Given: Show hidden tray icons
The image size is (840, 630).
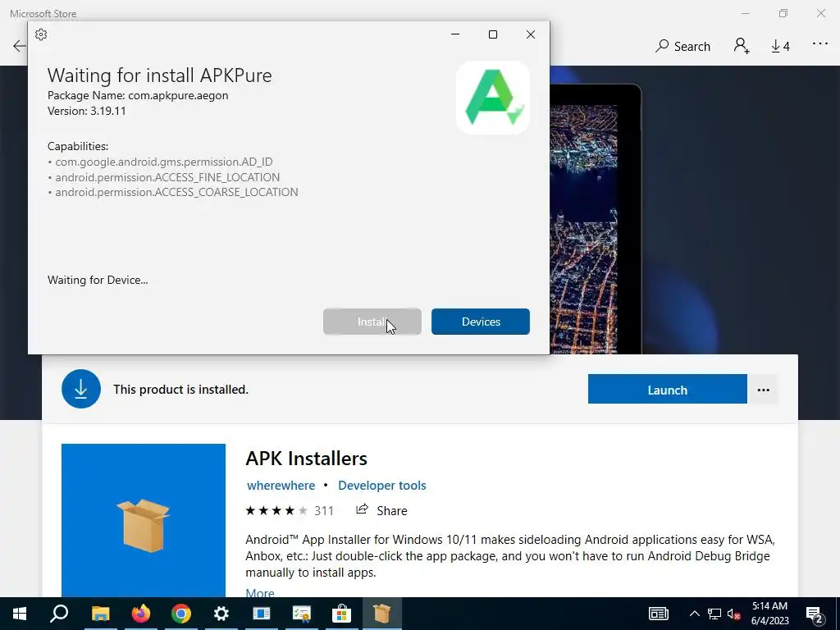Looking at the screenshot, I should click(x=694, y=614).
